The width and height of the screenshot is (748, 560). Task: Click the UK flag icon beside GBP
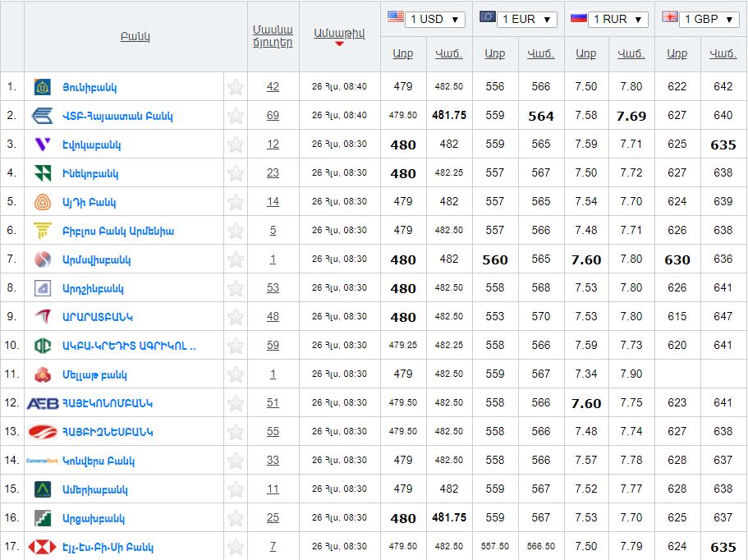(670, 17)
